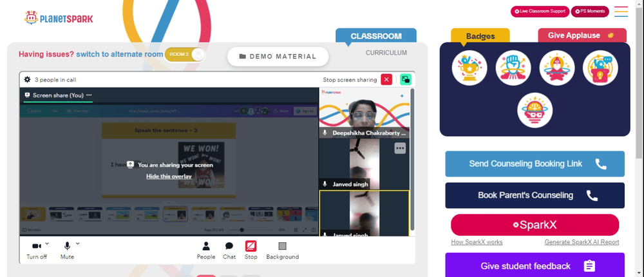The height and width of the screenshot is (277, 644).
Task: Open DEMO MATERIAL folder button
Action: point(278,57)
